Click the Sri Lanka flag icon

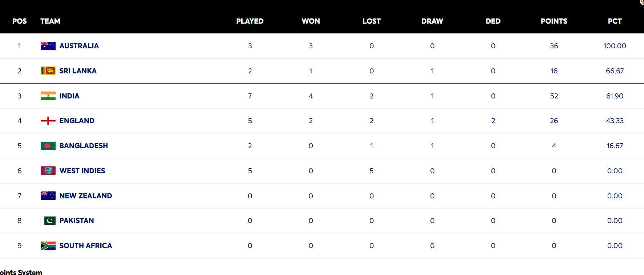click(48, 71)
